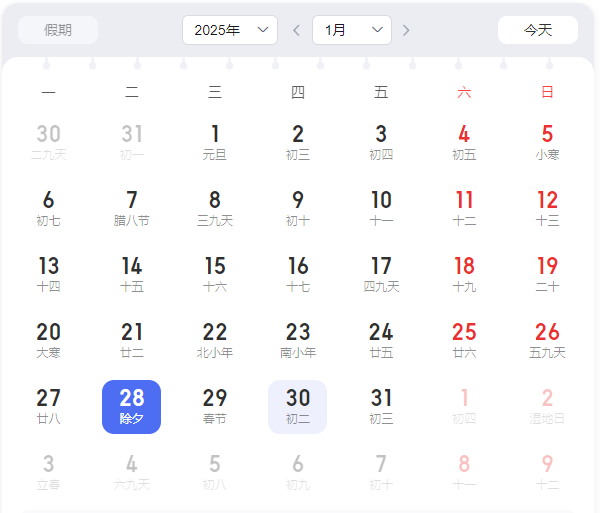This screenshot has height=513, width=600.
Task: Go to previous month using left arrow
Action: pyautogui.click(x=296, y=30)
